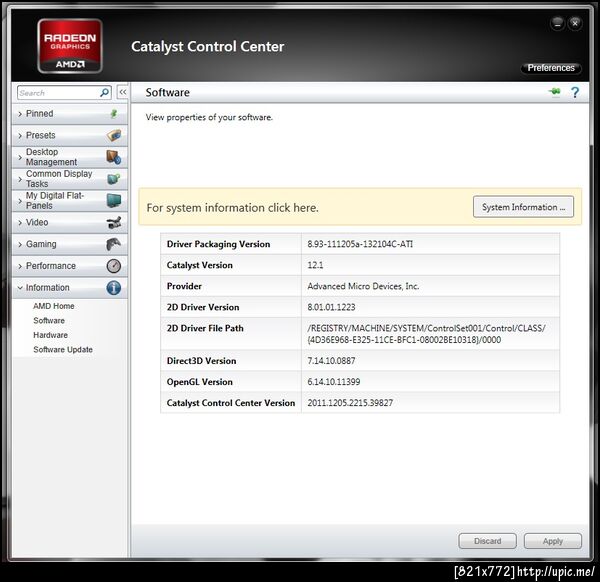The height and width of the screenshot is (582, 600).
Task: Click the 2D Driver Version label
Action: [x=203, y=307]
